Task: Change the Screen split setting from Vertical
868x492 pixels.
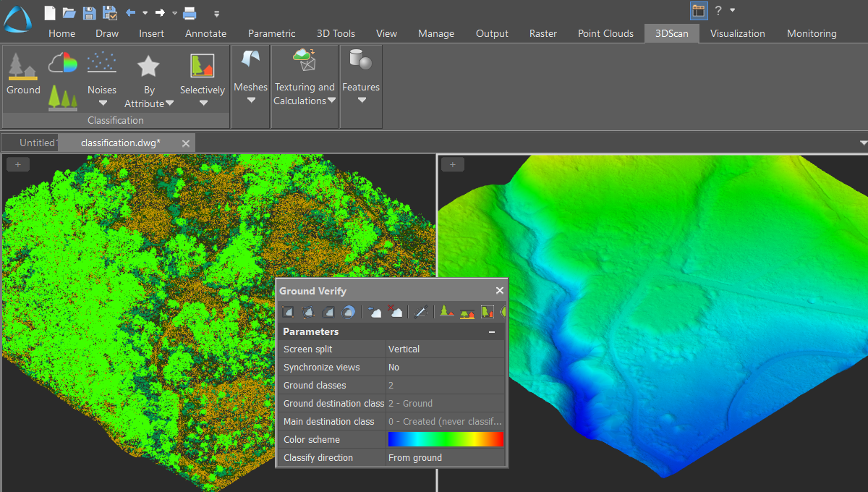Action: (444, 349)
